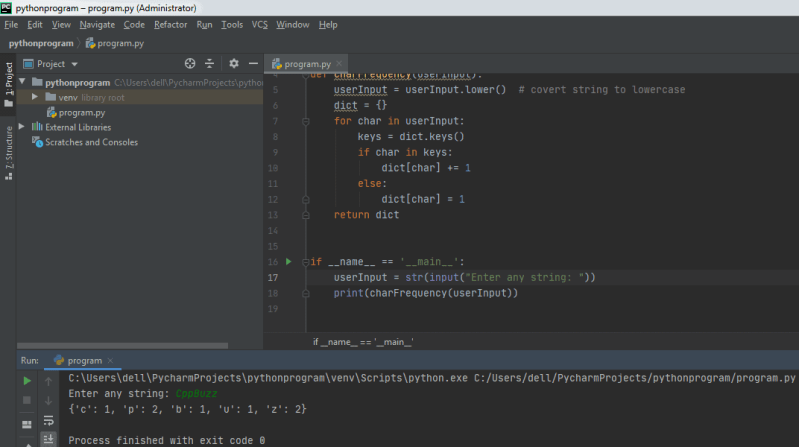
Task: Hide the Project panel with the minus icon
Action: pyautogui.click(x=253, y=64)
